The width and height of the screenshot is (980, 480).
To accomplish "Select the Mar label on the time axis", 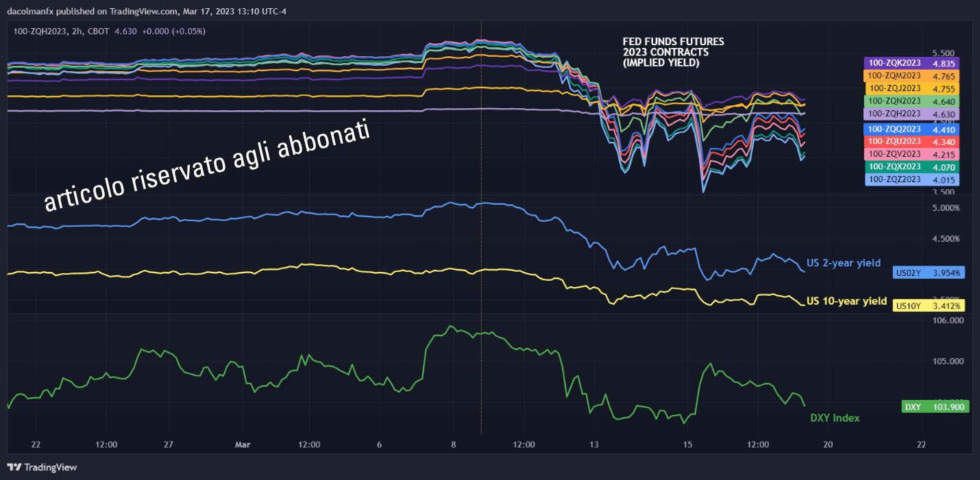I will click(243, 444).
